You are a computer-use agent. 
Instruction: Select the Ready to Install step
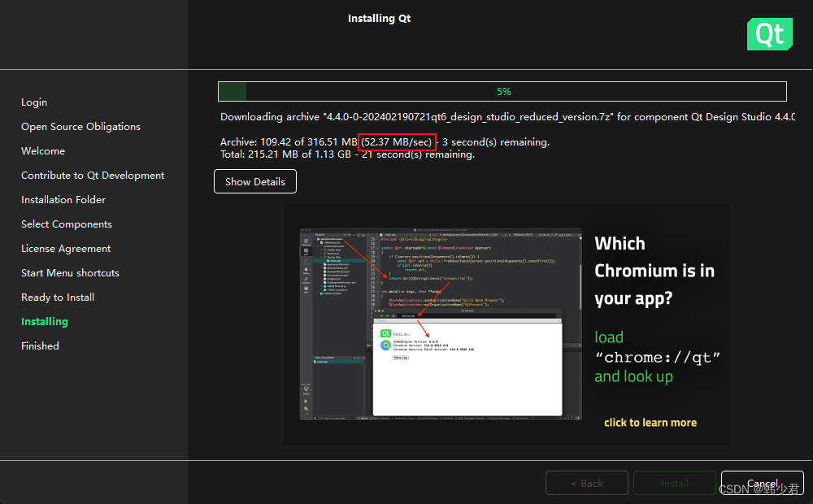58,298
